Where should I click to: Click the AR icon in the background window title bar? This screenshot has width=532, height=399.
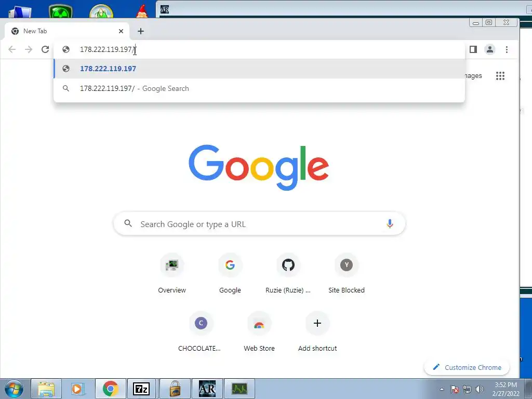165,9
